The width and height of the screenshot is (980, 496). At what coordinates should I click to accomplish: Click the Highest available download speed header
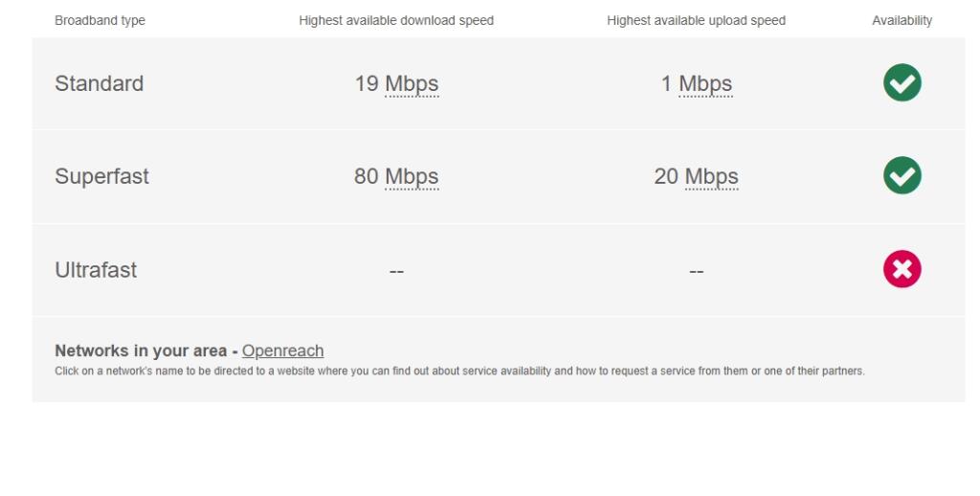(x=396, y=21)
